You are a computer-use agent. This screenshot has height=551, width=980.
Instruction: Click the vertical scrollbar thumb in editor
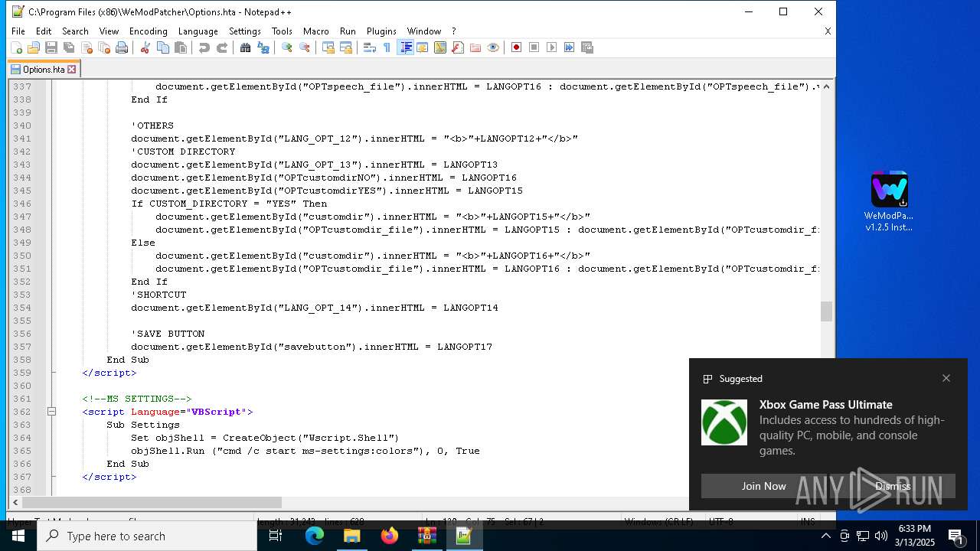click(x=826, y=311)
